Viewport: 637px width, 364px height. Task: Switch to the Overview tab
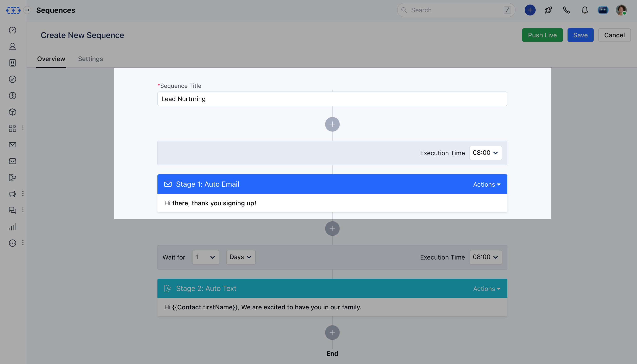click(x=51, y=59)
